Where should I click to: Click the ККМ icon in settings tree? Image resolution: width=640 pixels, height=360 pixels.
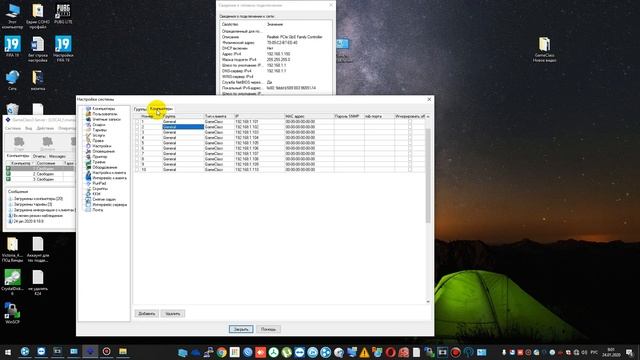(88, 194)
